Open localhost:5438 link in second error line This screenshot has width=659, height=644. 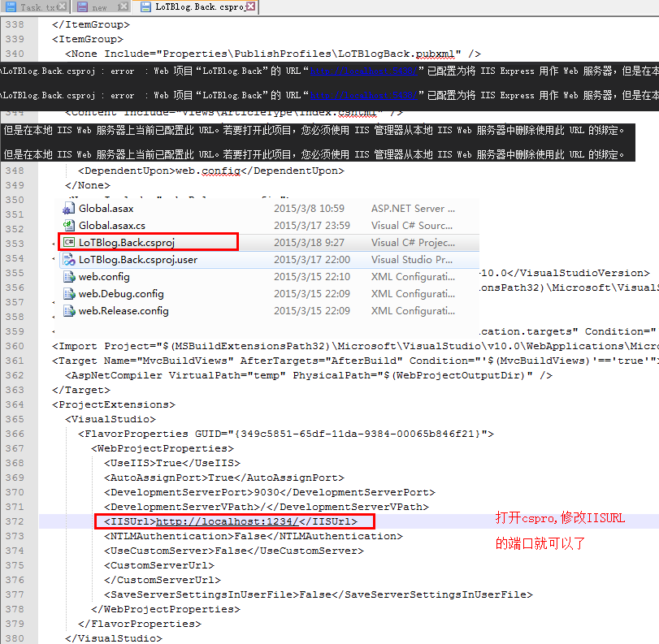363,95
